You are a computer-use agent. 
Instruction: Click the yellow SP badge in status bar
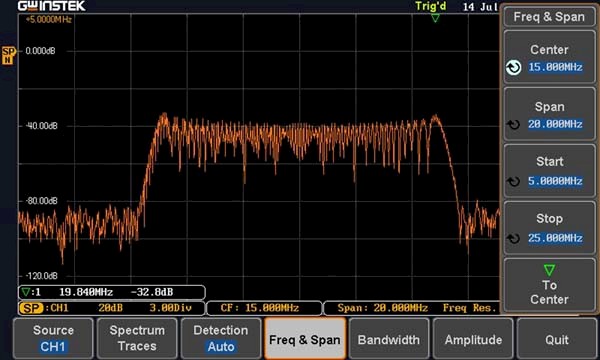(x=31, y=308)
